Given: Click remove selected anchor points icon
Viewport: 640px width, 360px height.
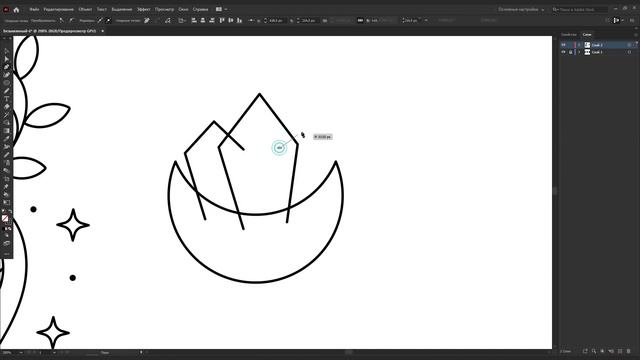Looking at the screenshot, I should click(147, 20).
